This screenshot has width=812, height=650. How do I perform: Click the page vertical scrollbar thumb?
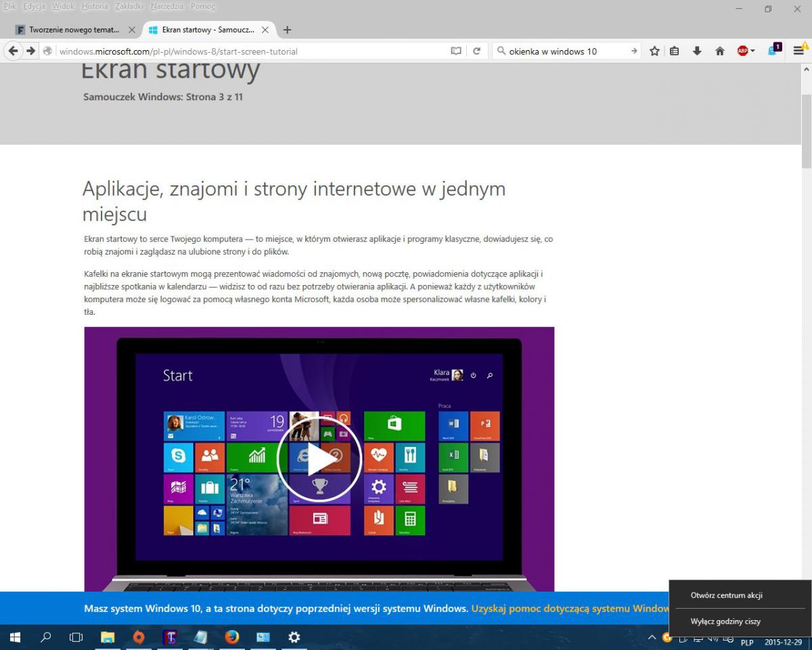806,131
